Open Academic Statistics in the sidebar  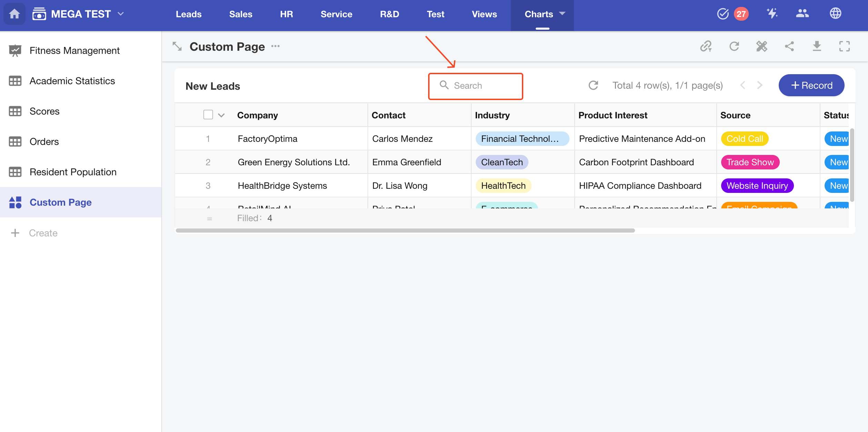(x=72, y=81)
